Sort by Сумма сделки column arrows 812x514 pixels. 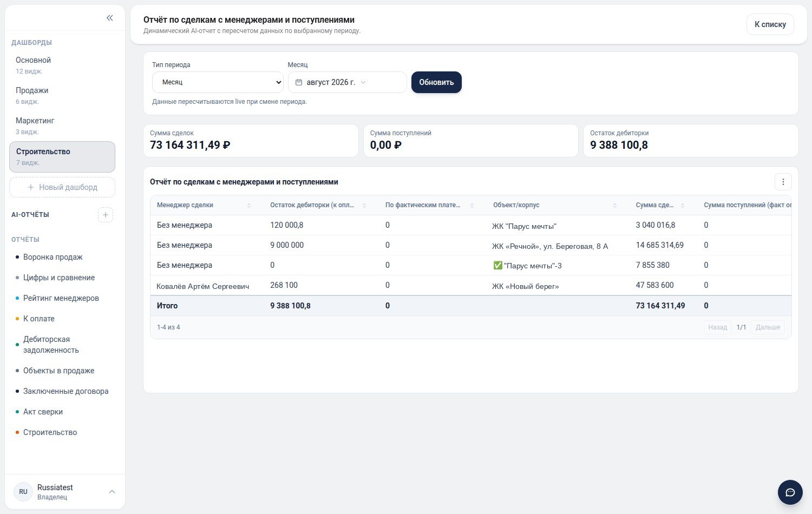click(683, 206)
